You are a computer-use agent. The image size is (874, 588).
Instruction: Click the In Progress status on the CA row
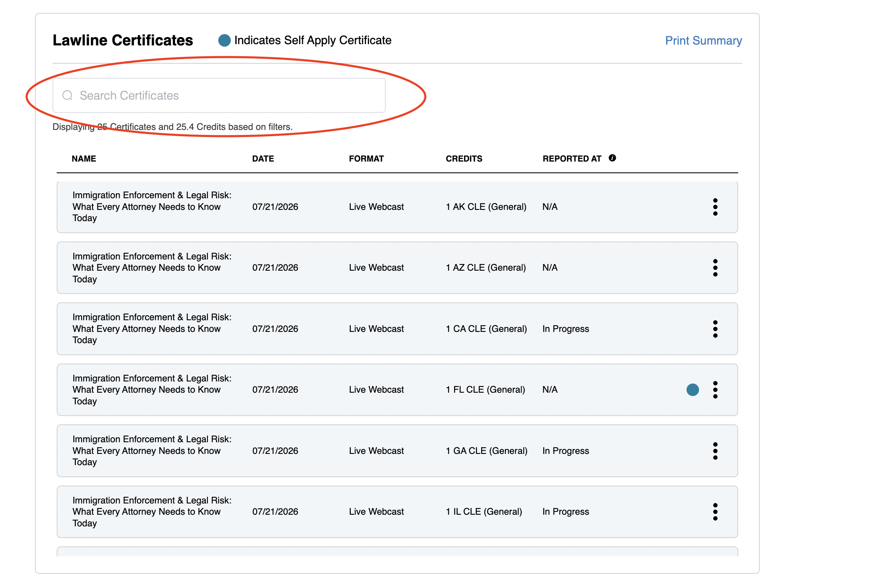(566, 329)
